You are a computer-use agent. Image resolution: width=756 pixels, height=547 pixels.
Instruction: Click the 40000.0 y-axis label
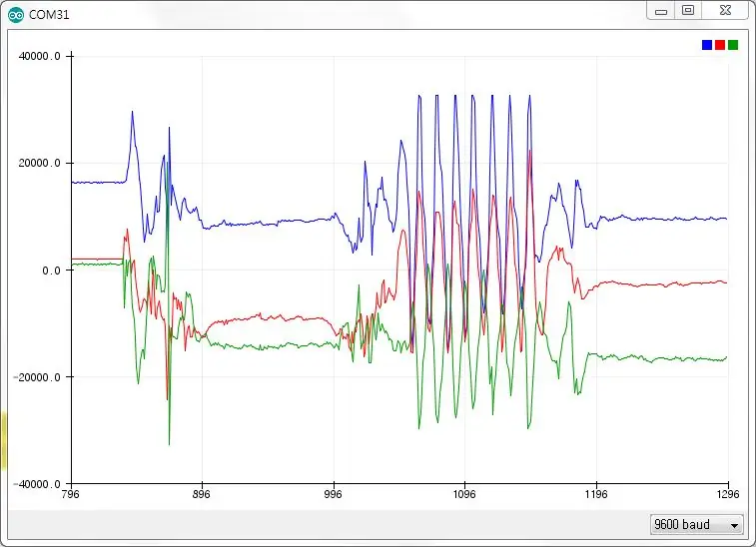point(40,56)
